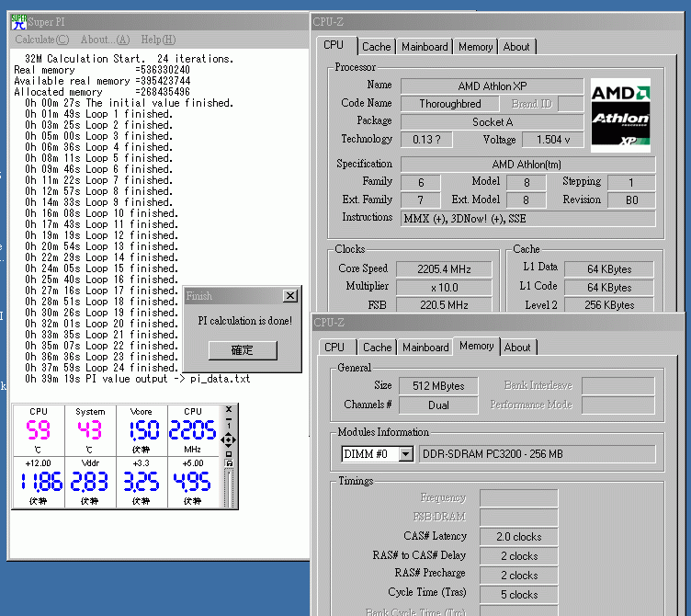Image resolution: width=691 pixels, height=616 pixels.
Task: Switch to Memory tab in upper CPU-Z window
Action: (475, 47)
